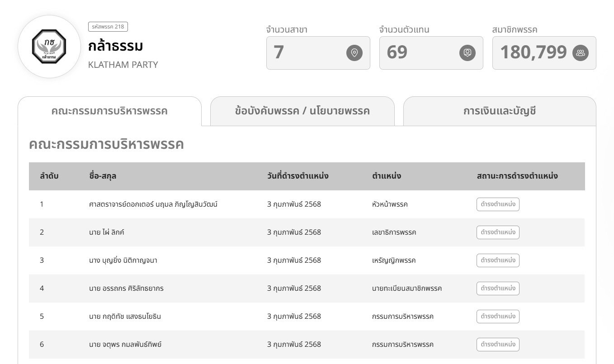Switch to the ข้อบังคับพรรค / นโยบายพรรค tab

(x=302, y=111)
